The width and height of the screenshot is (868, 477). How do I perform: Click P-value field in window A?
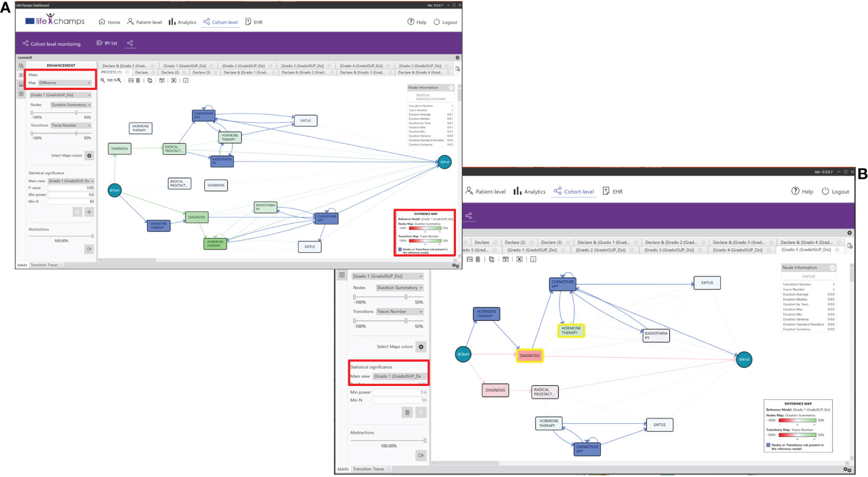[71, 188]
